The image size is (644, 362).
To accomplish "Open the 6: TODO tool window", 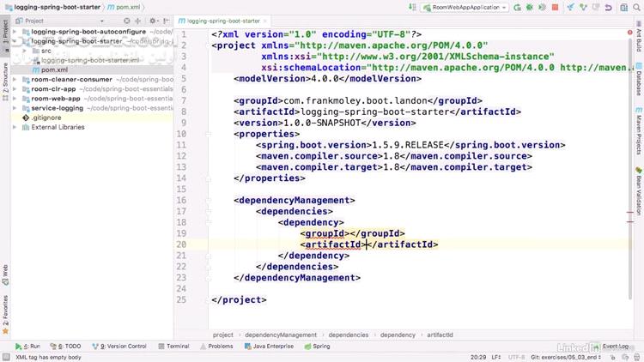I will pos(65,347).
